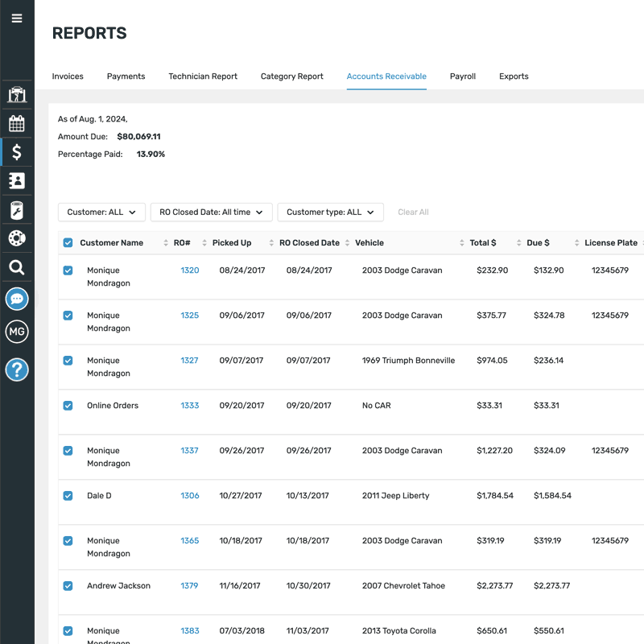644x644 pixels.
Task: Select the vehicle lift shop icon
Action: 17,94
